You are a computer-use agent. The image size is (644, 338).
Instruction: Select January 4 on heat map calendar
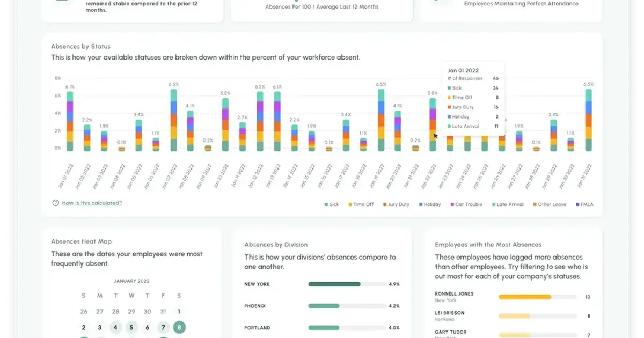(115, 327)
